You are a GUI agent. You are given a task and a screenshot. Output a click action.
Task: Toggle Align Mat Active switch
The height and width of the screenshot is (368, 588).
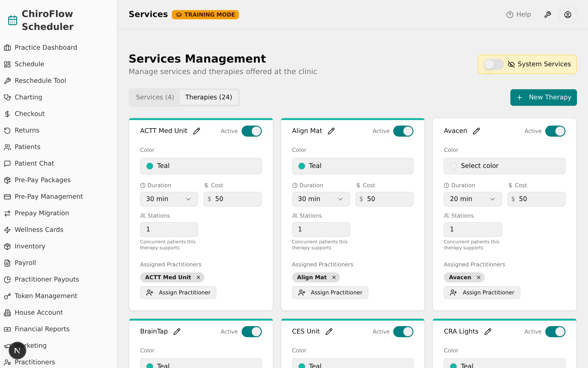[x=403, y=131]
